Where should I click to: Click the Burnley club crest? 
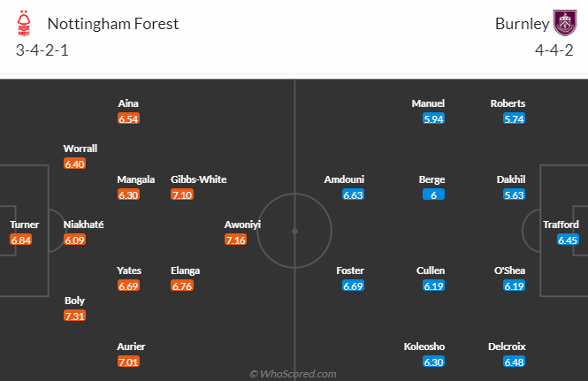point(563,22)
